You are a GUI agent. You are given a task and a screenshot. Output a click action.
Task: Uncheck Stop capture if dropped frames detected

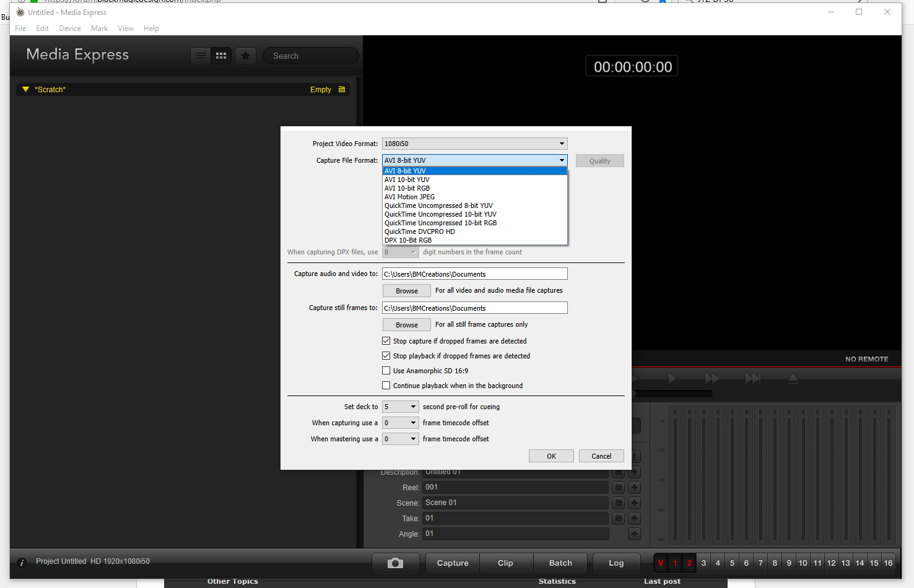pos(386,341)
